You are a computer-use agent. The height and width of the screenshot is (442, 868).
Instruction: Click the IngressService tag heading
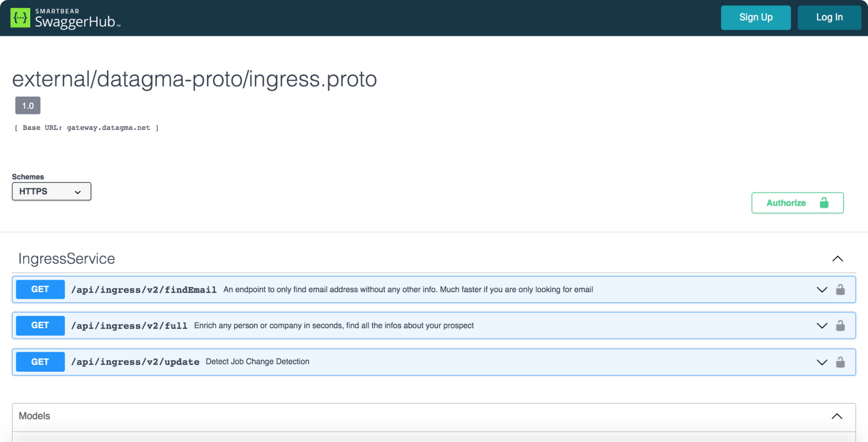tap(66, 259)
